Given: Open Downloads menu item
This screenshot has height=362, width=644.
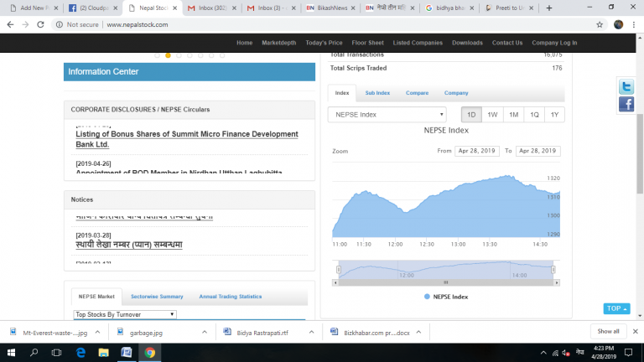Looking at the screenshot, I should tap(467, 43).
